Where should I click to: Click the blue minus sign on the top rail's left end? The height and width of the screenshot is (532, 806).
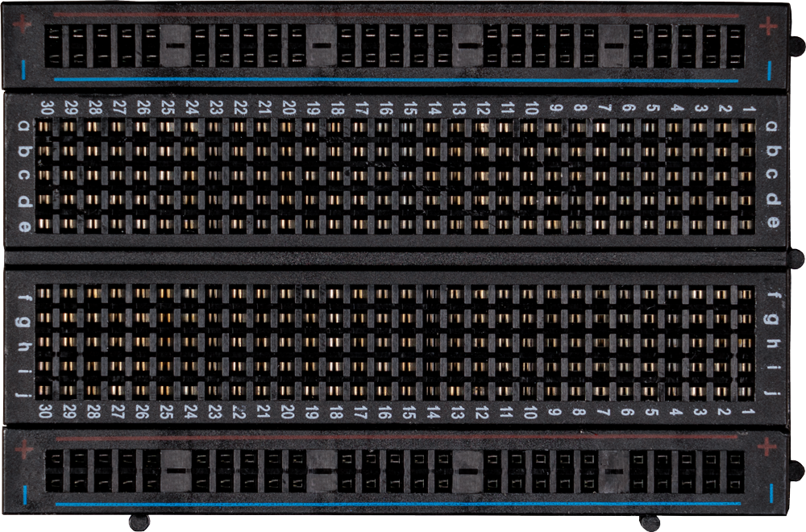click(x=23, y=70)
